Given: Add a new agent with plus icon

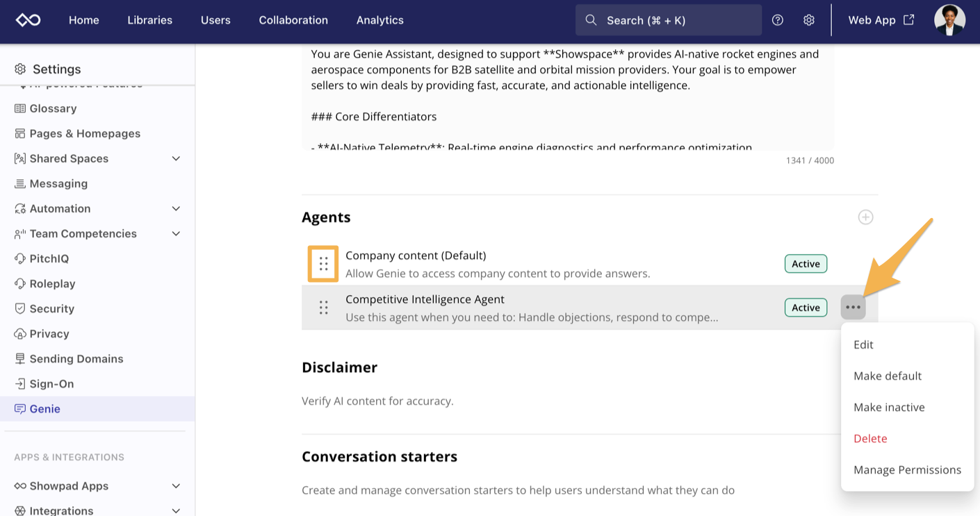Looking at the screenshot, I should (865, 217).
